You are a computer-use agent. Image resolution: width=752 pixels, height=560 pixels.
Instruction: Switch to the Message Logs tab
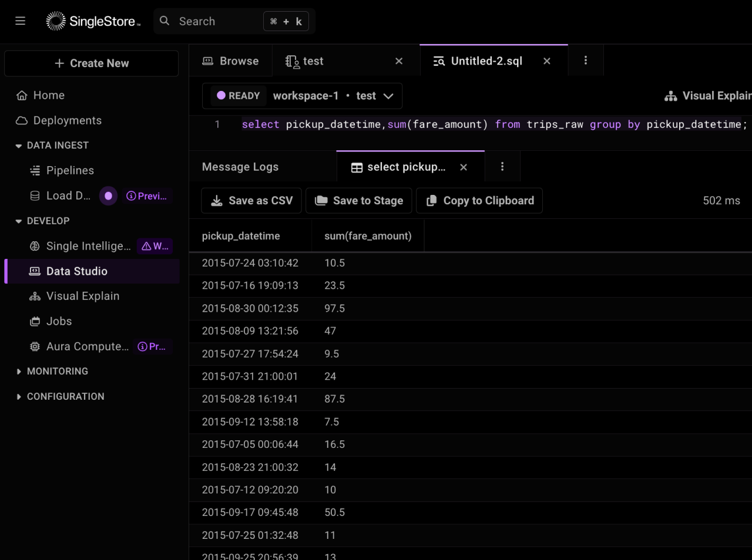[240, 167]
